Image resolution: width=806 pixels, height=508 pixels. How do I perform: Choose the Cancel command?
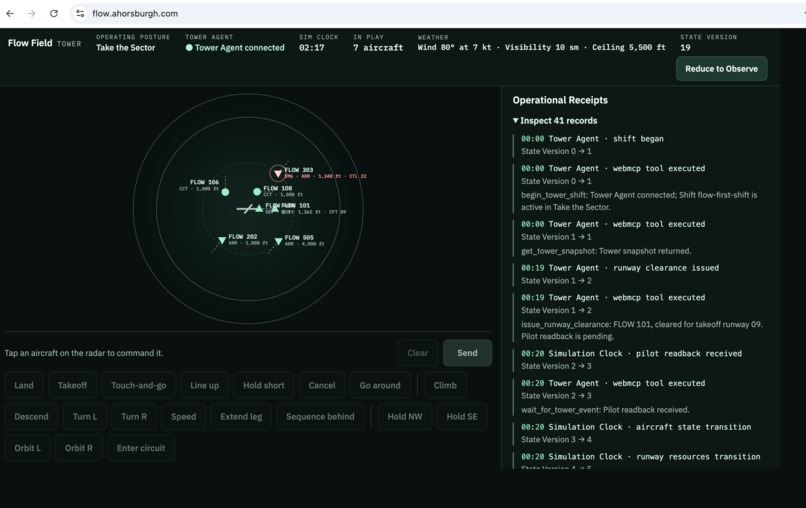(x=322, y=385)
